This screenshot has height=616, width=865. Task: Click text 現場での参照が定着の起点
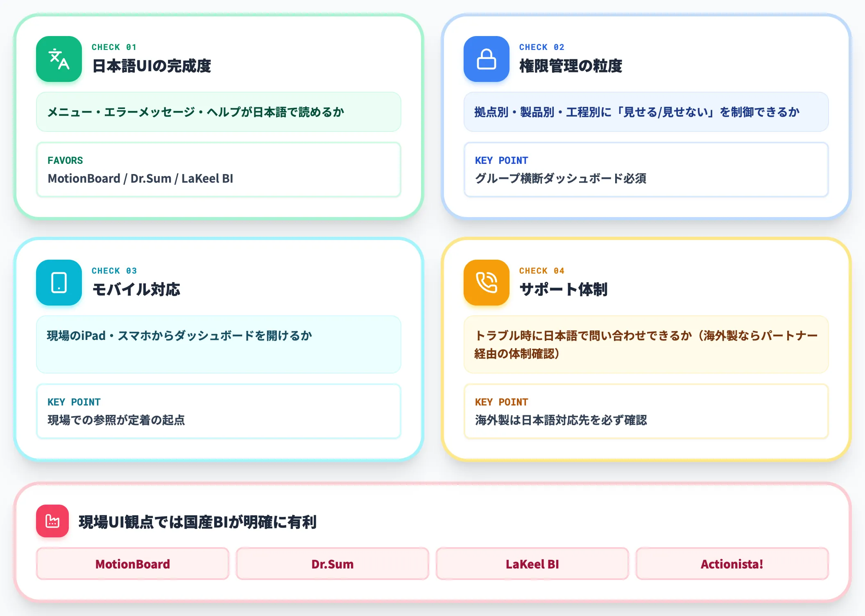coord(116,420)
